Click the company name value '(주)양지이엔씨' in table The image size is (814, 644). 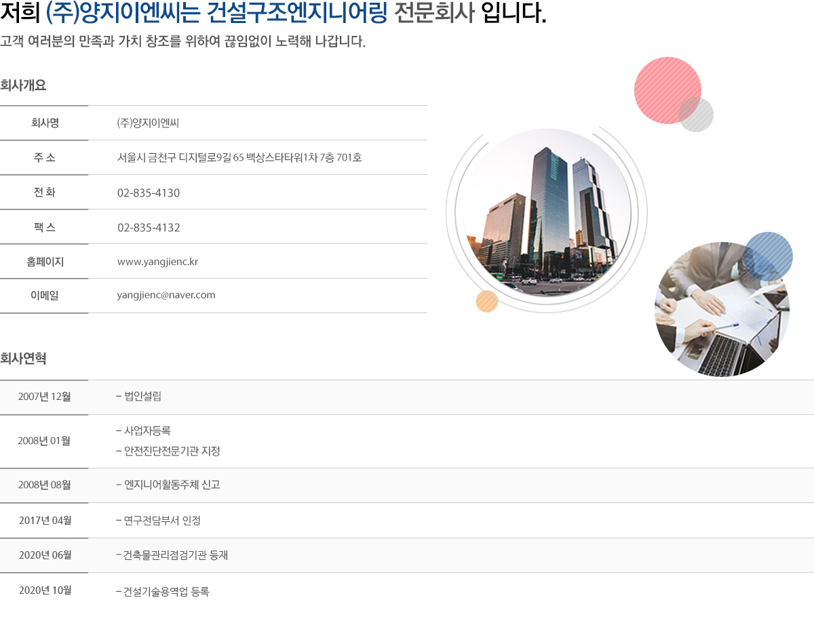coord(147,123)
